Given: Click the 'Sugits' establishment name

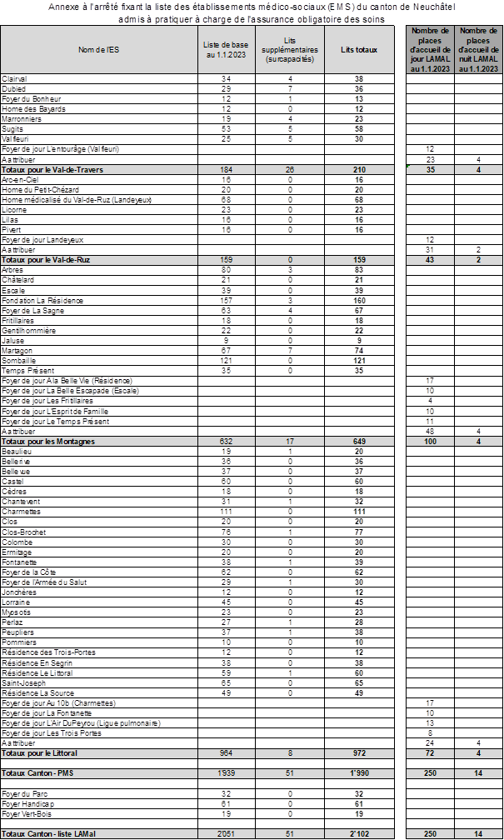Looking at the screenshot, I should coord(12,129).
